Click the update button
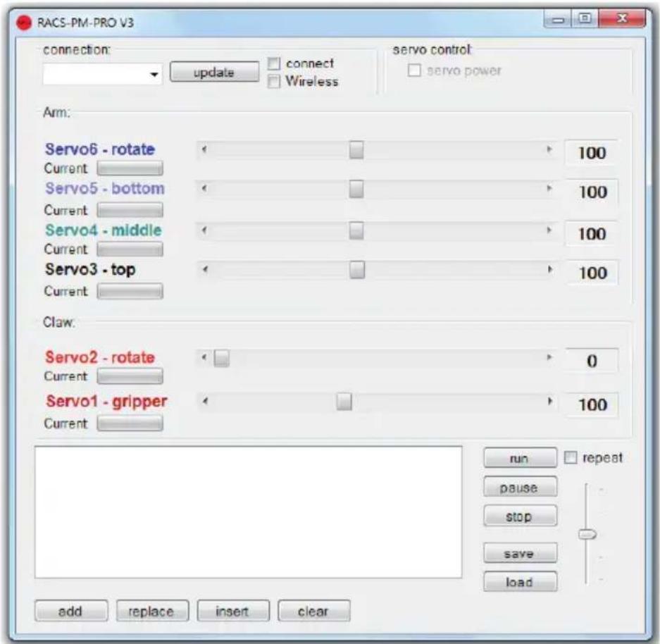This screenshot has height=644, width=660. click(x=214, y=72)
